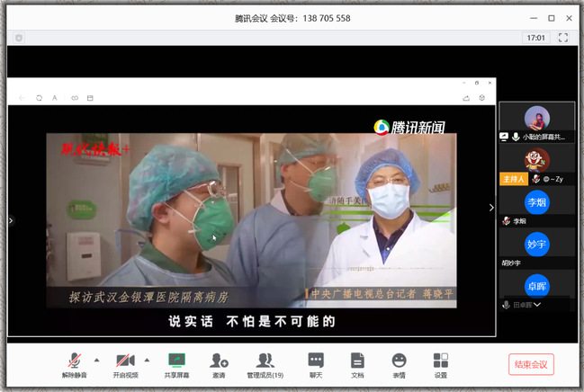Open the 共享屏幕 screen share icon
Image resolution: width=584 pixels, height=392 pixels.
(176, 361)
